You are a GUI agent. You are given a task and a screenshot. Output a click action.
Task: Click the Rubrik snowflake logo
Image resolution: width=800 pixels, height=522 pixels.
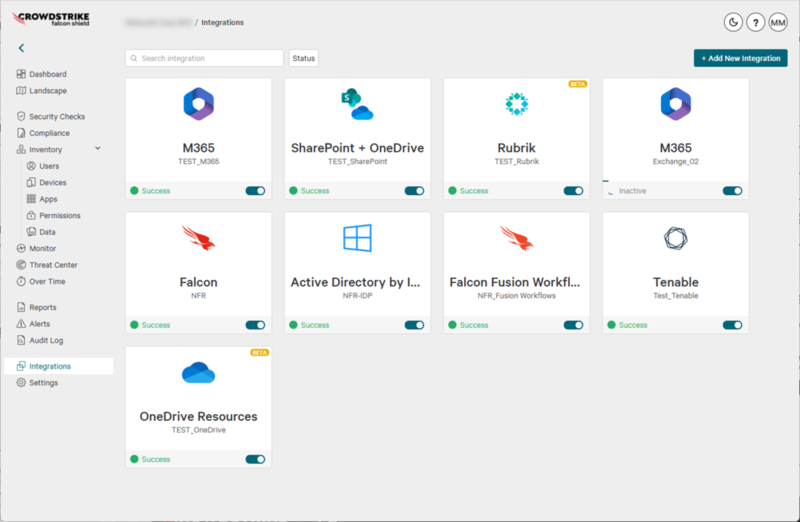click(516, 104)
